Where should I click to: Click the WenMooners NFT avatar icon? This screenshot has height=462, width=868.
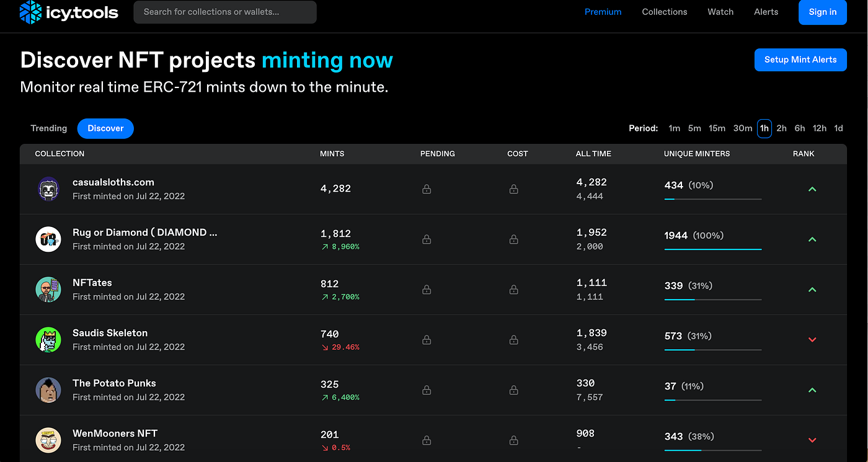click(x=48, y=440)
